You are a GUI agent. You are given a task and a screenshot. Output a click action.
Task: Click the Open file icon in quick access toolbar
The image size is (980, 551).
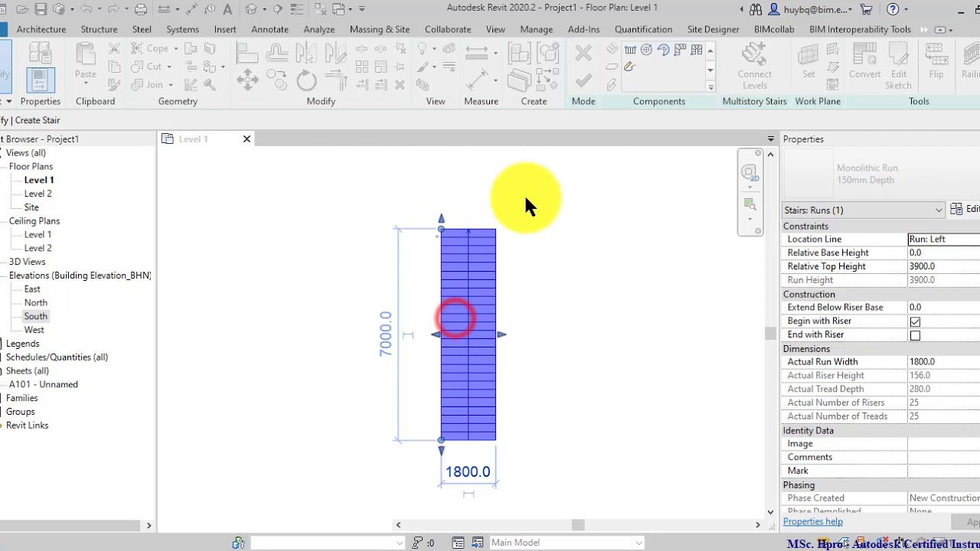(x=23, y=10)
